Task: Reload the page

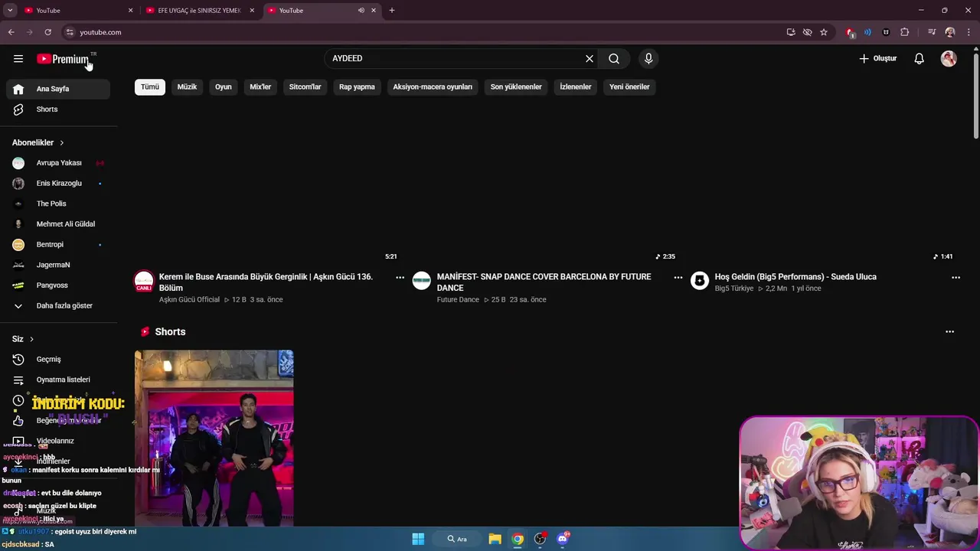Action: (x=47, y=32)
